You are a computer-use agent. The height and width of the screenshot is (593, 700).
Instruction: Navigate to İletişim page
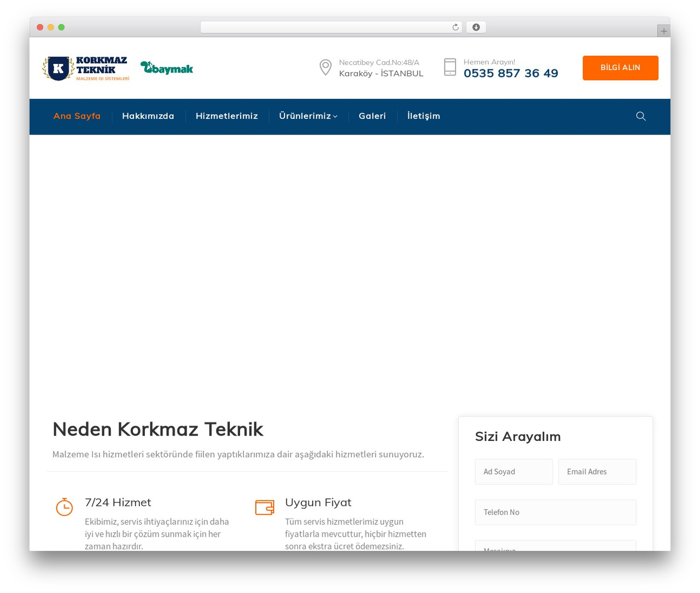[424, 116]
